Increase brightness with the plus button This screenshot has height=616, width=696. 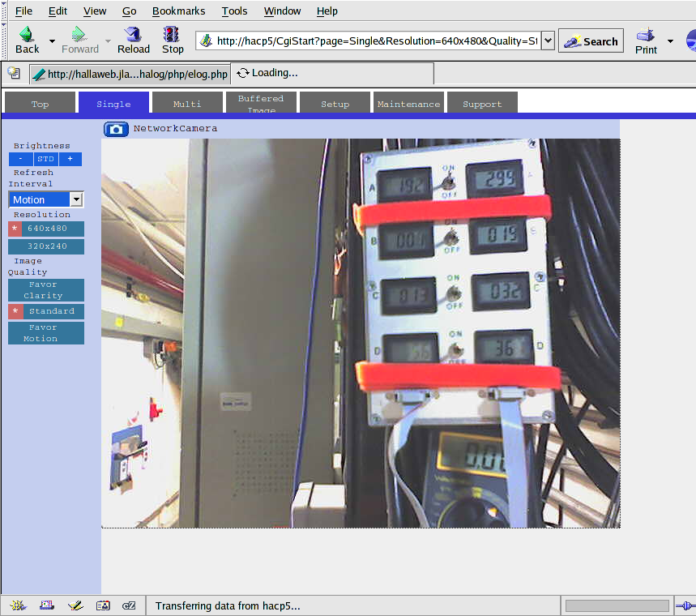(70, 159)
